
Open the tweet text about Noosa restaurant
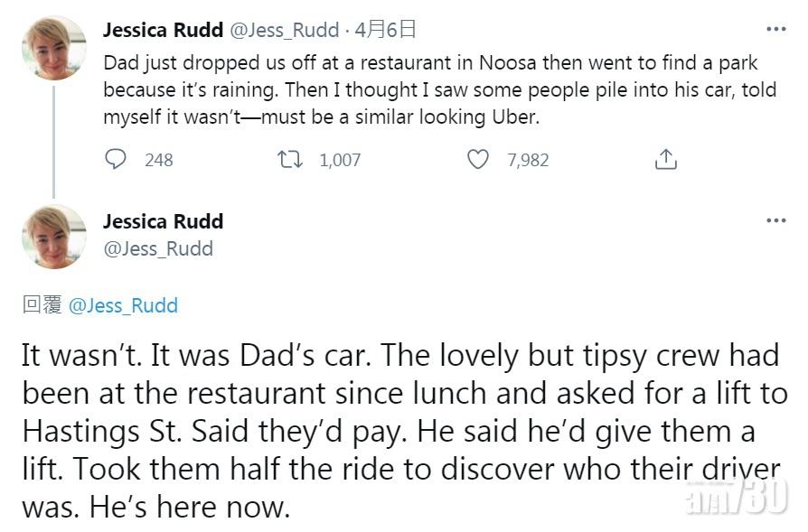pyautogui.click(x=434, y=90)
